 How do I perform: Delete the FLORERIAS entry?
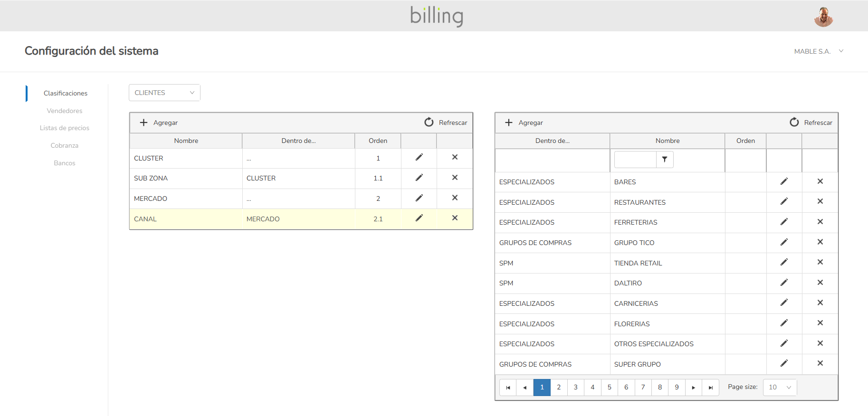coord(820,323)
